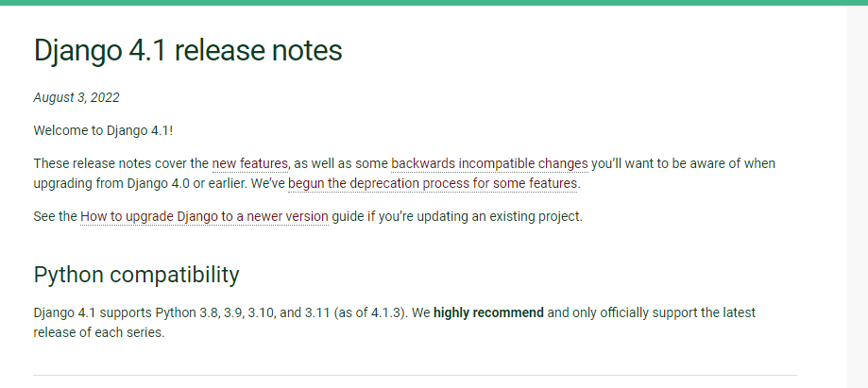Click the "Django 4.1 release notes" heading
Viewport: 868px width, 388px height.
click(x=188, y=50)
